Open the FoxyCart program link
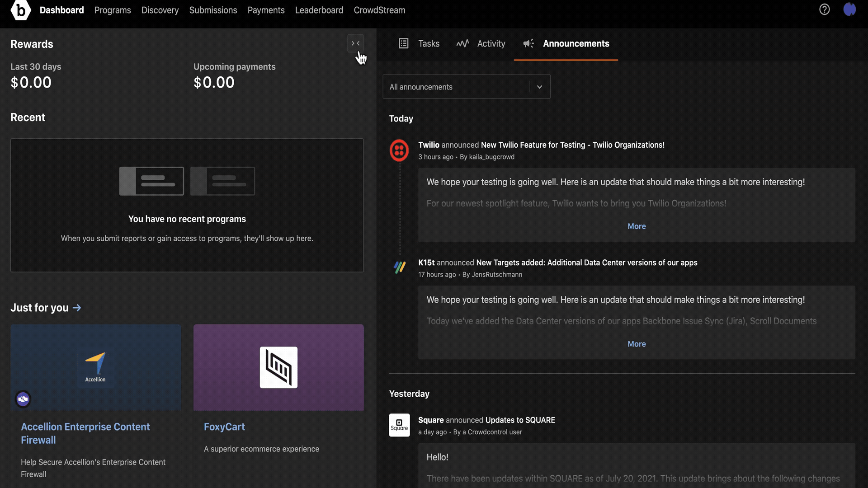Image resolution: width=868 pixels, height=488 pixels. (224, 427)
